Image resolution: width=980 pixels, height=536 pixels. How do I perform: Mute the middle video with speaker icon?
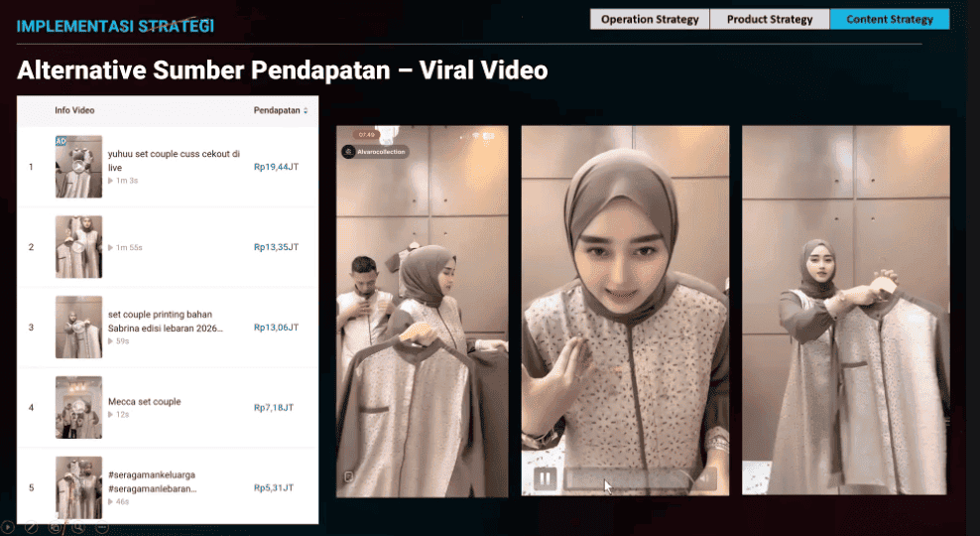(x=704, y=479)
